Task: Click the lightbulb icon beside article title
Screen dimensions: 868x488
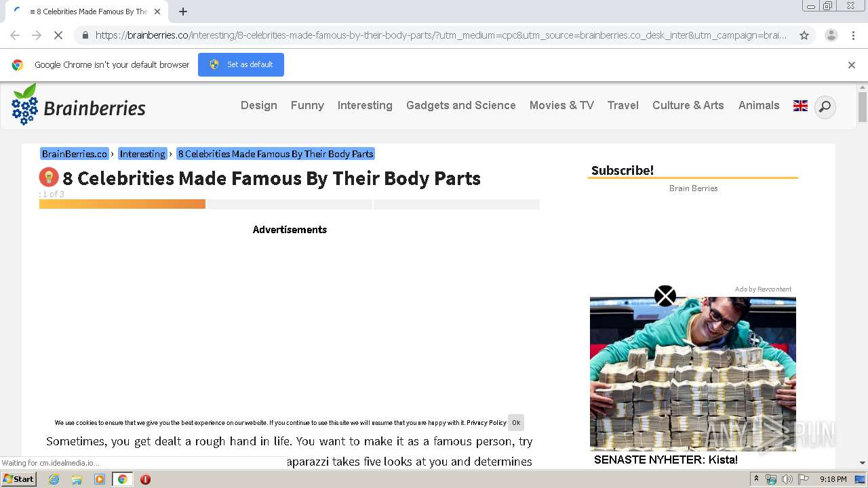Action: pyautogui.click(x=49, y=178)
